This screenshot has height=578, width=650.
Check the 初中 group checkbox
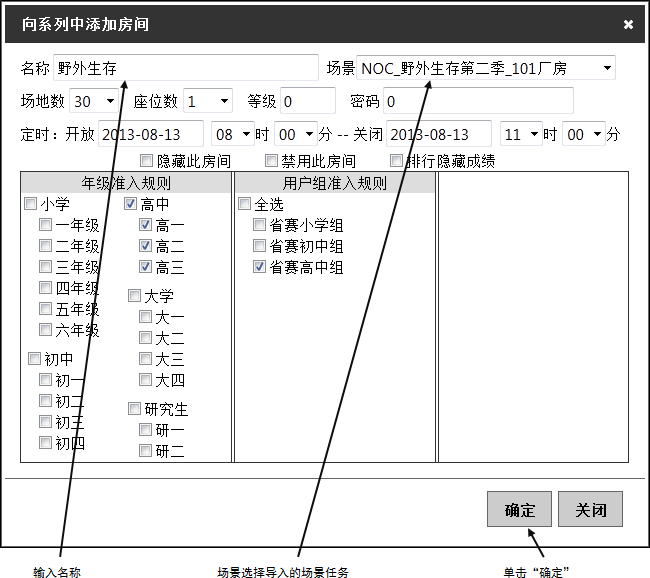click(34, 358)
